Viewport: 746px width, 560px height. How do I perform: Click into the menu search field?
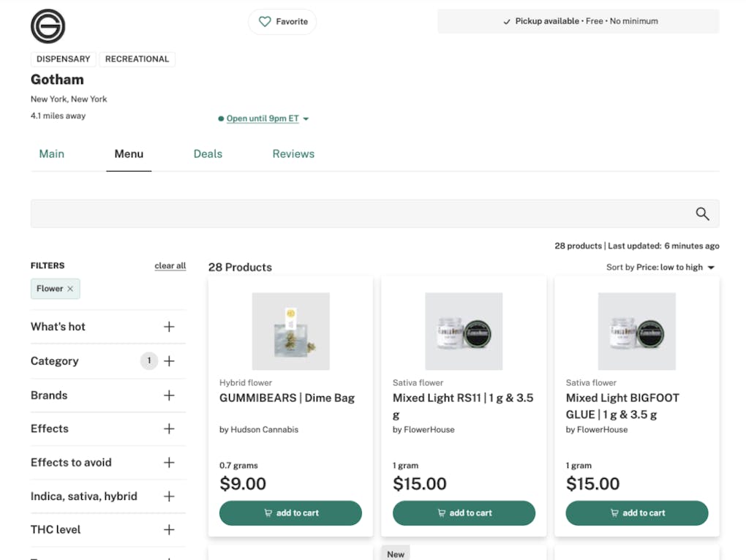(358, 213)
